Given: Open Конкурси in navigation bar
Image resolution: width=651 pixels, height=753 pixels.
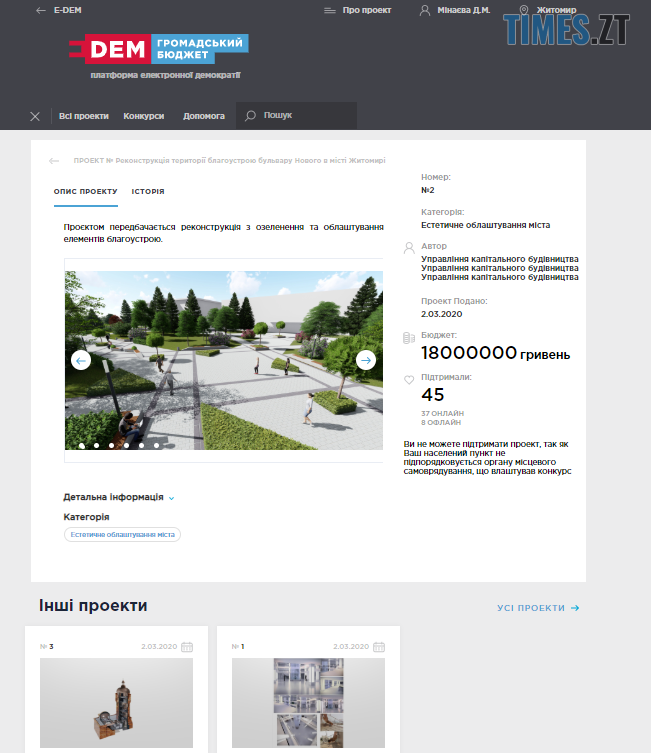Looking at the screenshot, I should tap(144, 116).
